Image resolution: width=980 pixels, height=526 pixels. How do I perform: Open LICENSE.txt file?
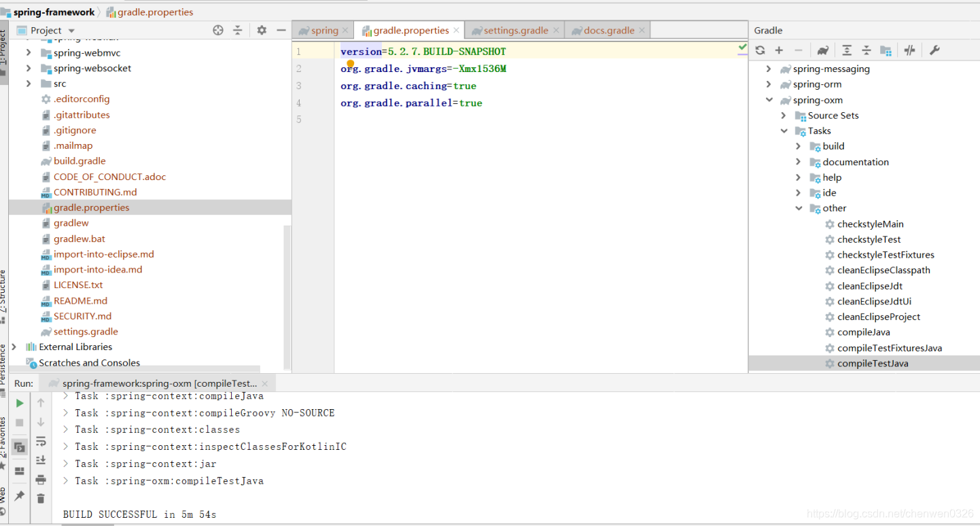78,285
